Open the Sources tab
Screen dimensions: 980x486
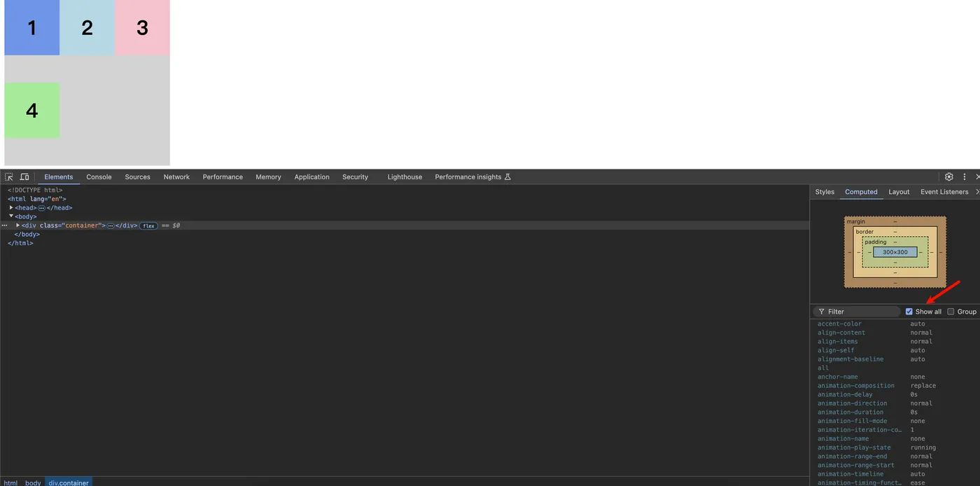point(138,177)
